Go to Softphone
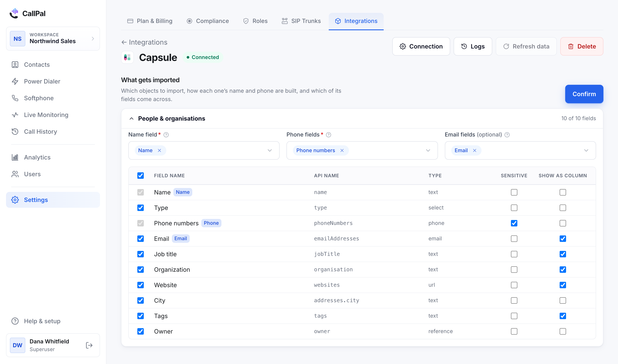Screen dimensions: 618x364 point(53,98)
